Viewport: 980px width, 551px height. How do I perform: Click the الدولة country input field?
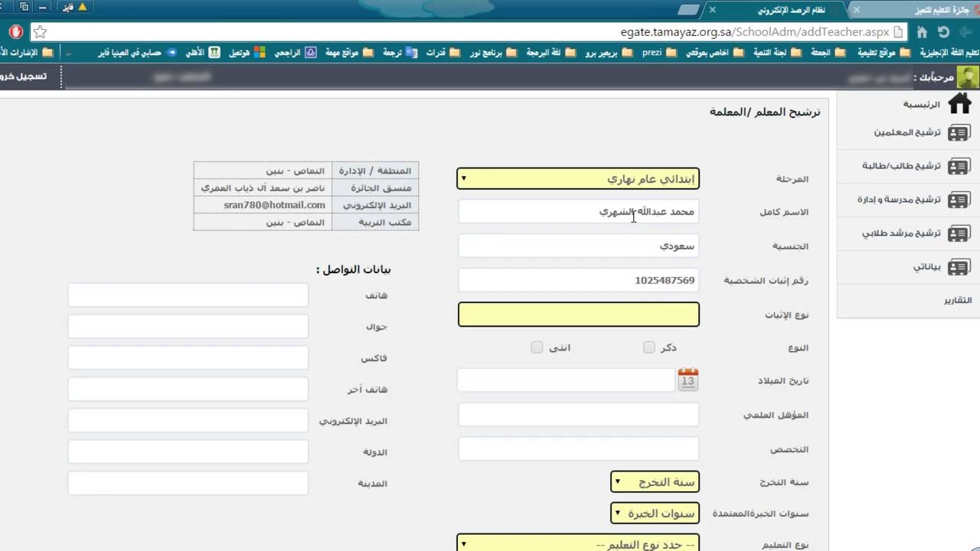(188, 452)
